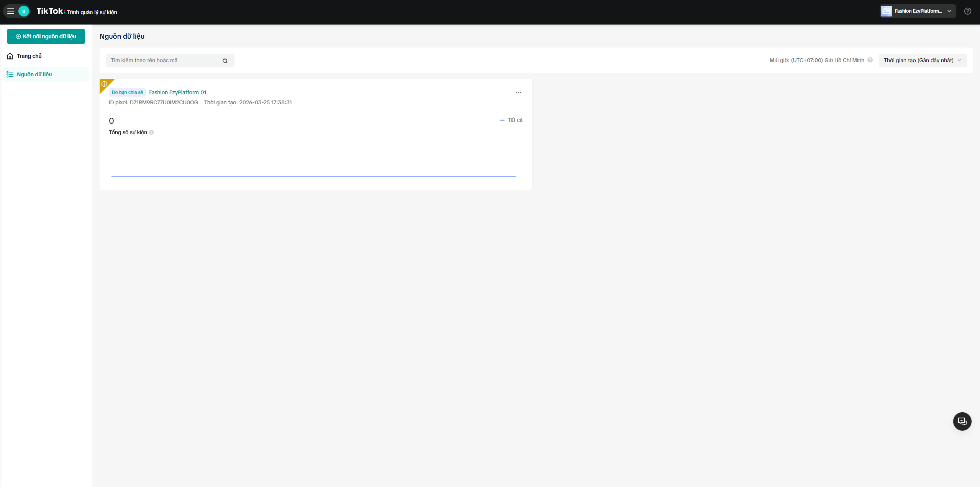The image size is (980, 487).
Task: Select Nguồn dữ liệu sidebar item
Action: pos(34,74)
